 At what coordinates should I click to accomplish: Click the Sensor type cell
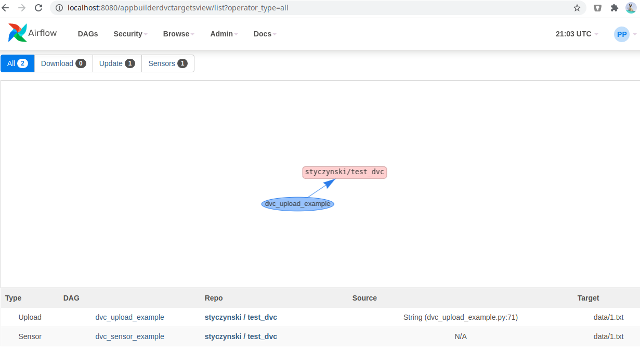coord(30,336)
